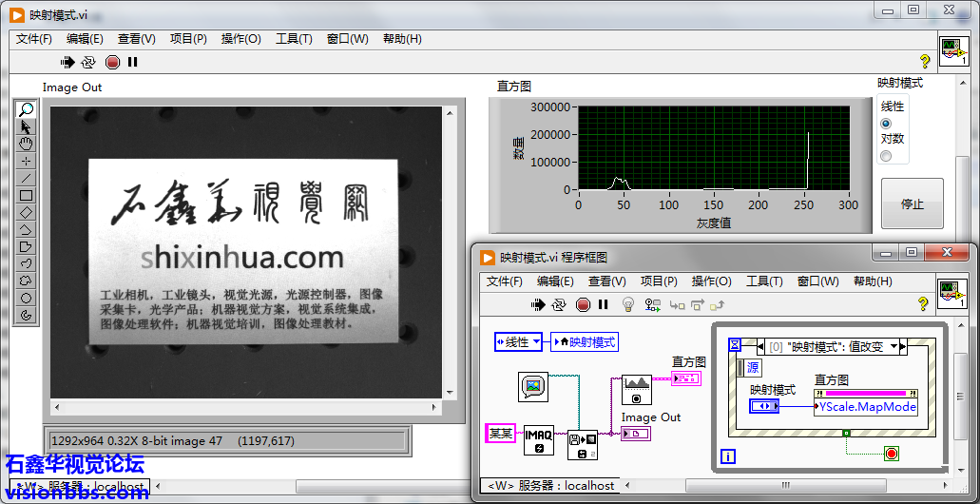Select the 线性 mapping mode radio button
Screen dimensions: 980x504
pos(886,124)
